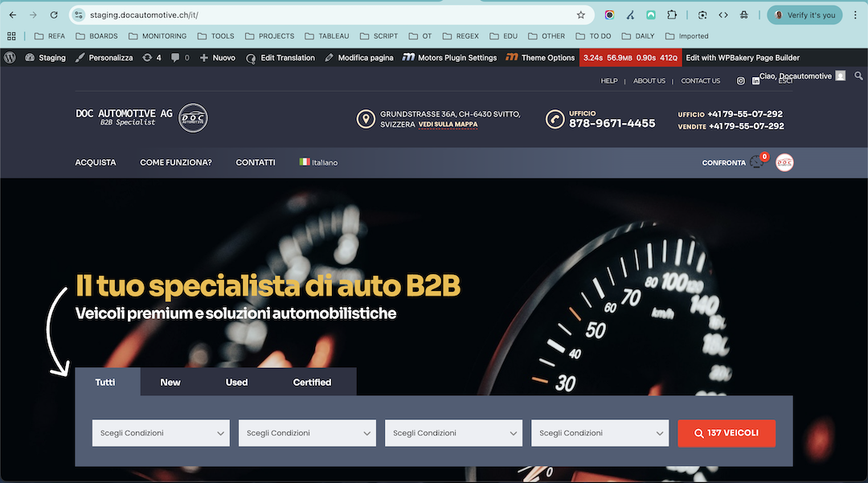The width and height of the screenshot is (868, 483).
Task: Switch to the Used vehicles tab
Action: click(236, 383)
